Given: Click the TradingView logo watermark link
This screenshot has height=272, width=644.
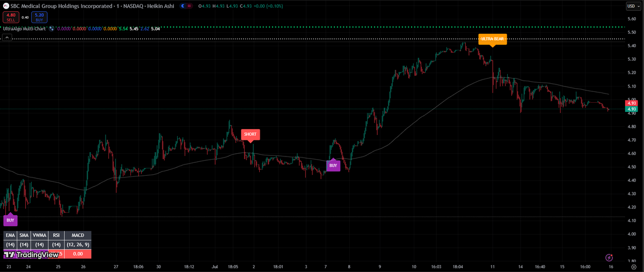Looking at the screenshot, I should pos(31,255).
